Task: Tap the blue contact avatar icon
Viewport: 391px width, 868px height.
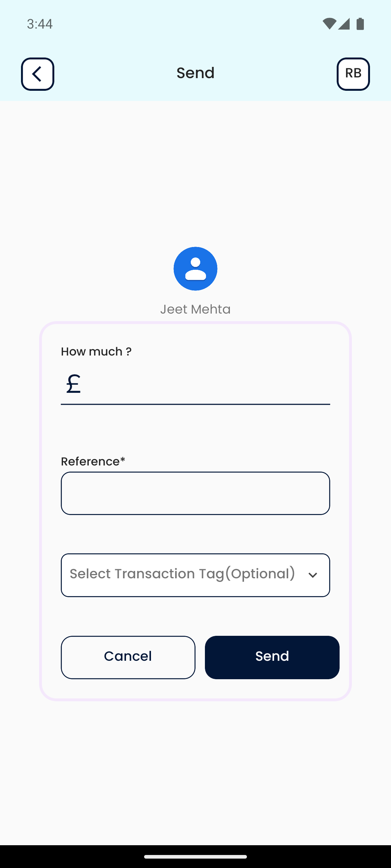Action: (195, 269)
